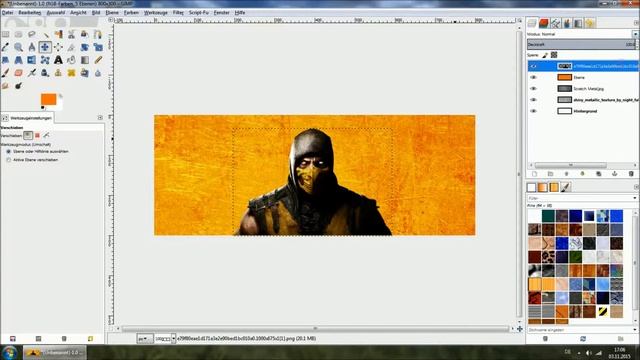
Task: Select the Free Select lasso tool
Action: click(32, 34)
